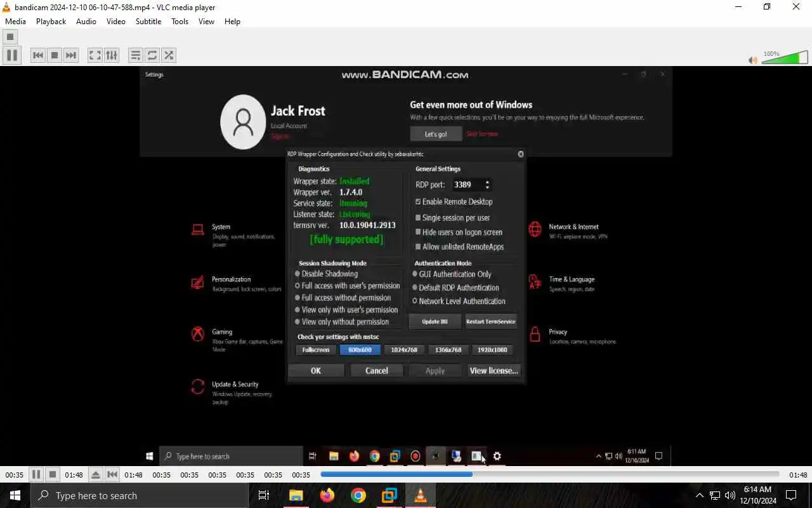
Task: Click View license button
Action: [494, 371]
